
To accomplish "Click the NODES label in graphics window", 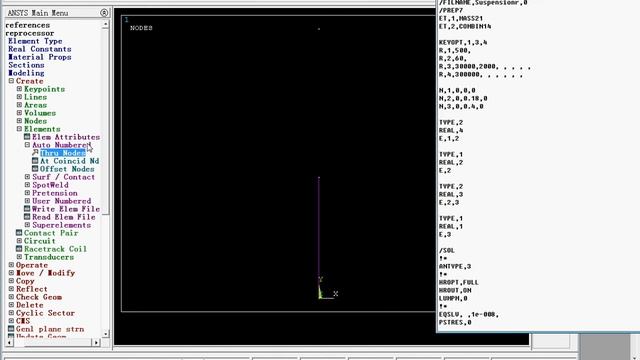I will 141,28.
